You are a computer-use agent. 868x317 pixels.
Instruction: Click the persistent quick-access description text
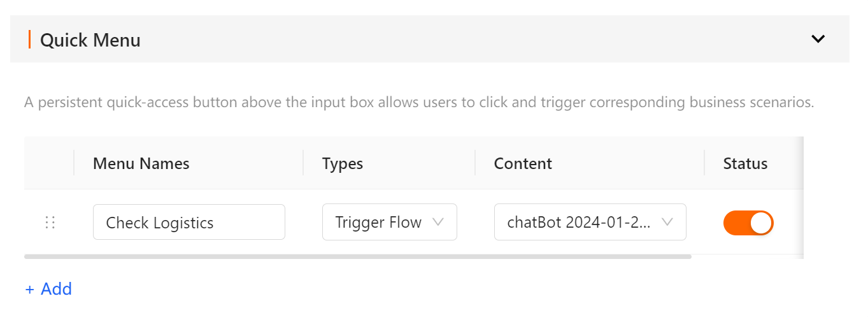419,102
